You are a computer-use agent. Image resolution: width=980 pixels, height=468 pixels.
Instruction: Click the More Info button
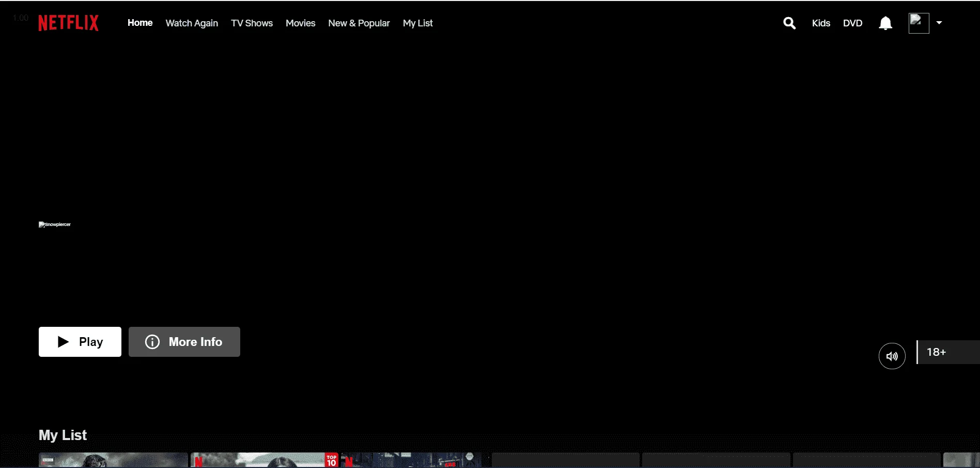184,342
